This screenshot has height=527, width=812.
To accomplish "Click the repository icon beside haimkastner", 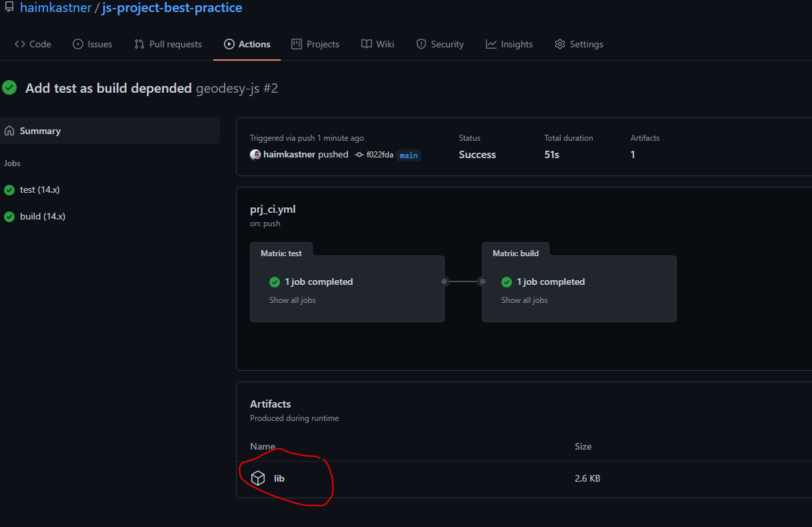I will point(9,7).
